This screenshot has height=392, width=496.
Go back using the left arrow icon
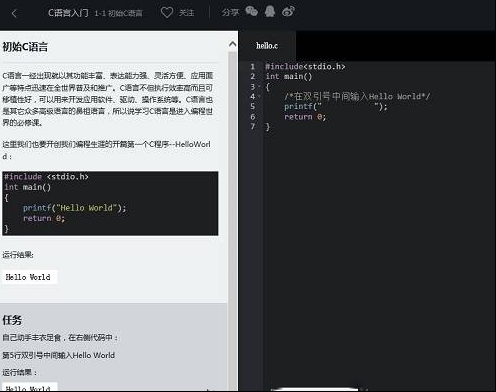14,14
